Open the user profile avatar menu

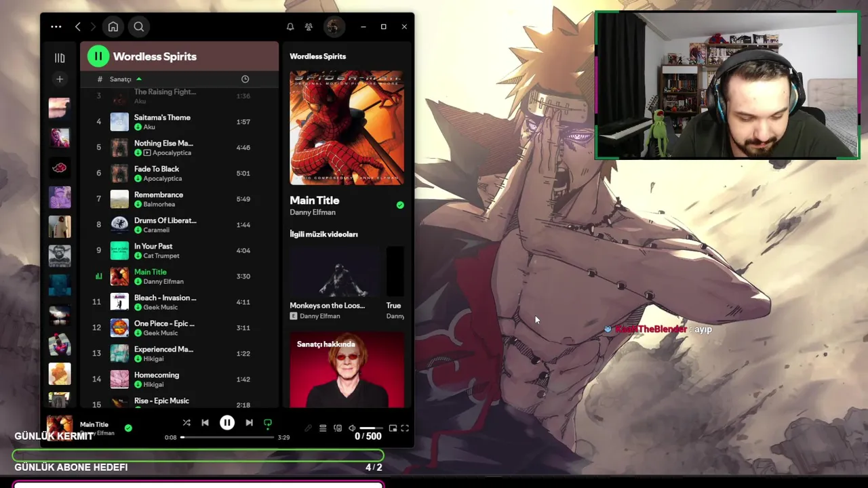pyautogui.click(x=333, y=27)
